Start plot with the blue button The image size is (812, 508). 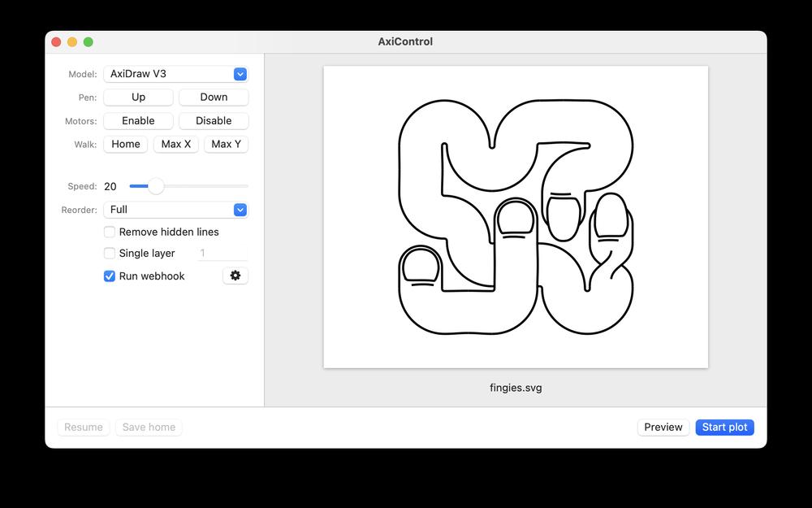point(724,427)
